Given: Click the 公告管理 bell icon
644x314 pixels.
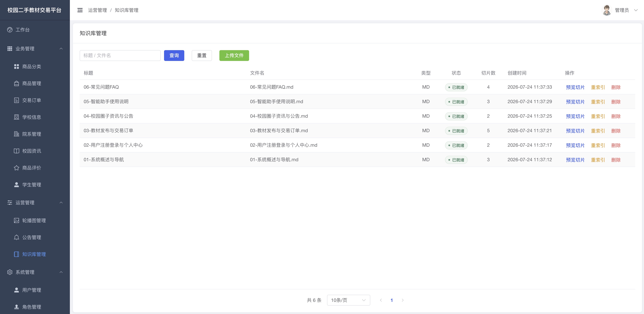Looking at the screenshot, I should point(17,237).
